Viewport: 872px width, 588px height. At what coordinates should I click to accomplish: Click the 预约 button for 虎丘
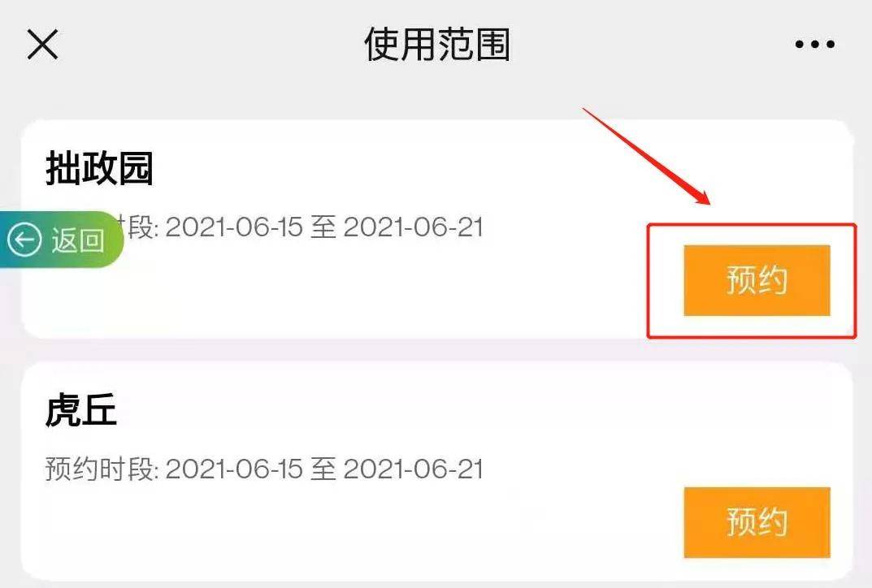[x=757, y=522]
